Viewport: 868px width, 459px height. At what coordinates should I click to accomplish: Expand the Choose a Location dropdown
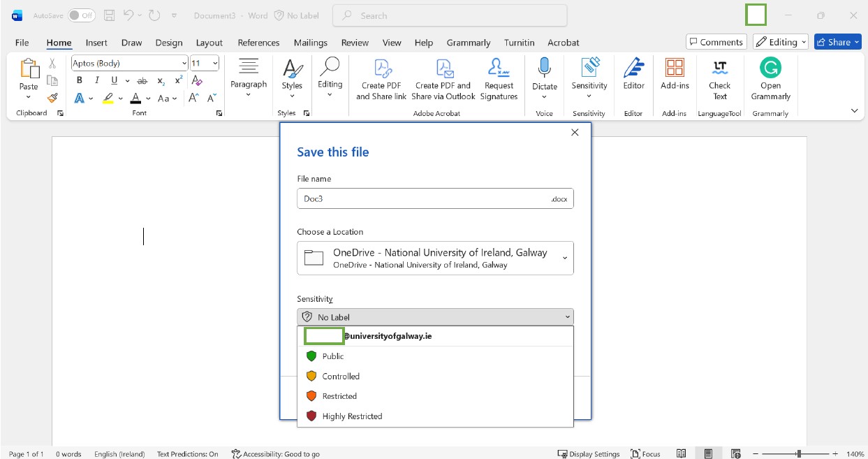click(564, 258)
